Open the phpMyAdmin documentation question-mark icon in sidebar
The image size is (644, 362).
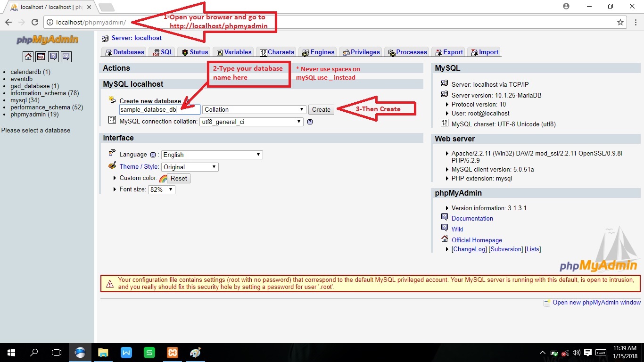pos(54,57)
